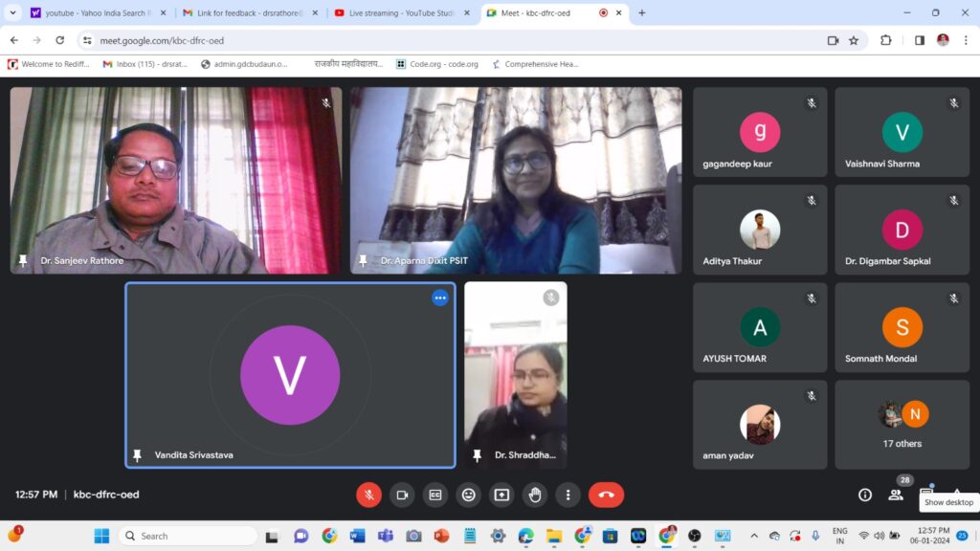
Task: Unmute the microphone in the call bar
Action: 368,495
